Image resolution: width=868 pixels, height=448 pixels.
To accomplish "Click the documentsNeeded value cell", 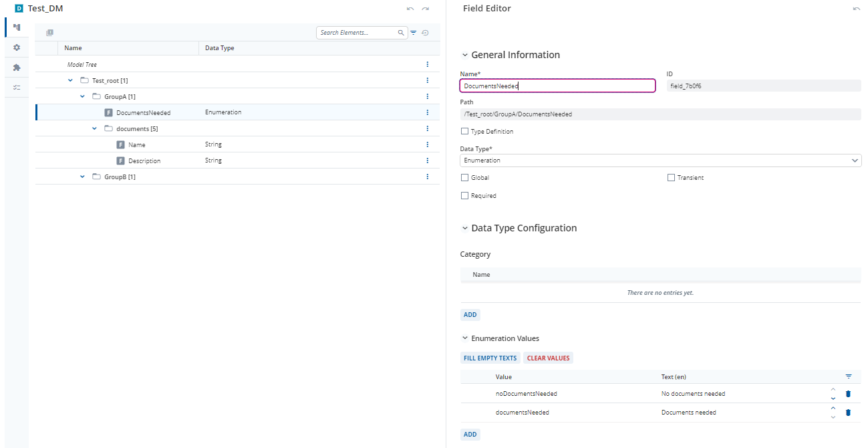I will coord(522,413).
